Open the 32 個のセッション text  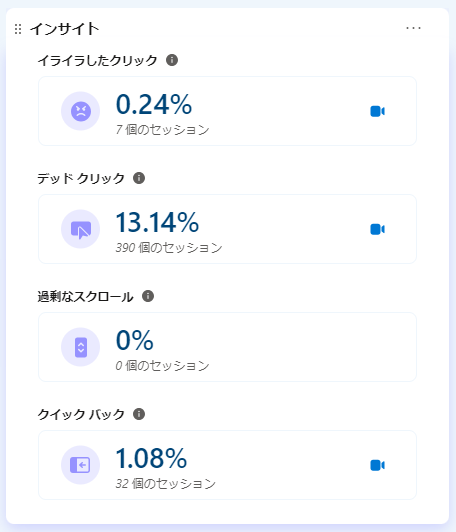coord(166,483)
